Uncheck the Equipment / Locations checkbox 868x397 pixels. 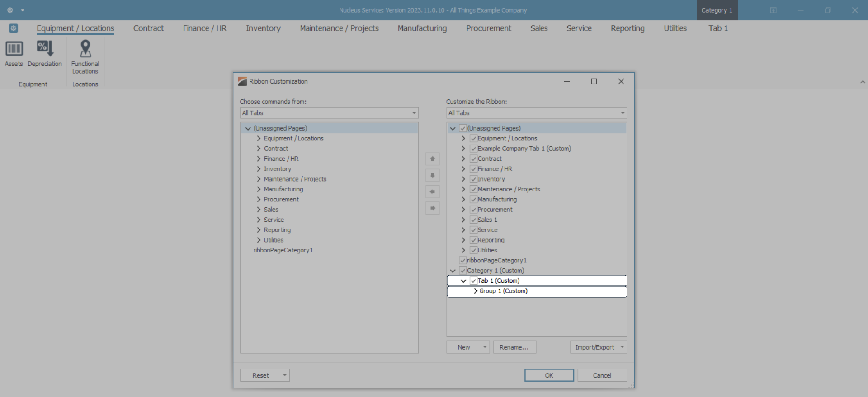click(x=473, y=139)
